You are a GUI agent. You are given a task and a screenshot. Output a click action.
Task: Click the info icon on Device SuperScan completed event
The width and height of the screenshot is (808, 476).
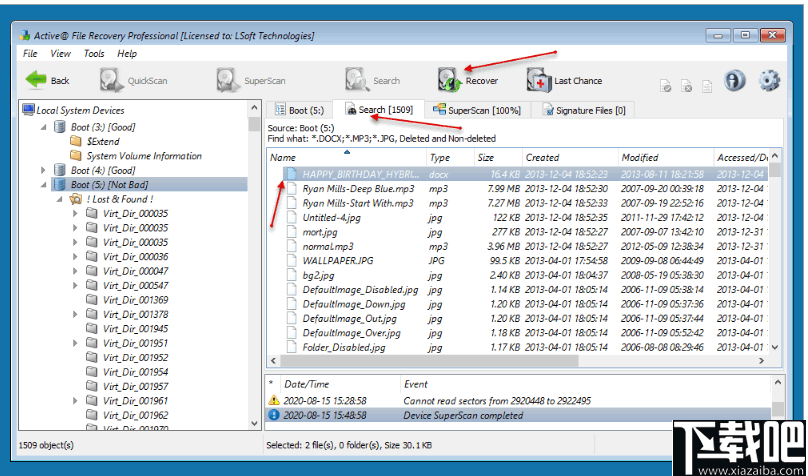tap(274, 415)
